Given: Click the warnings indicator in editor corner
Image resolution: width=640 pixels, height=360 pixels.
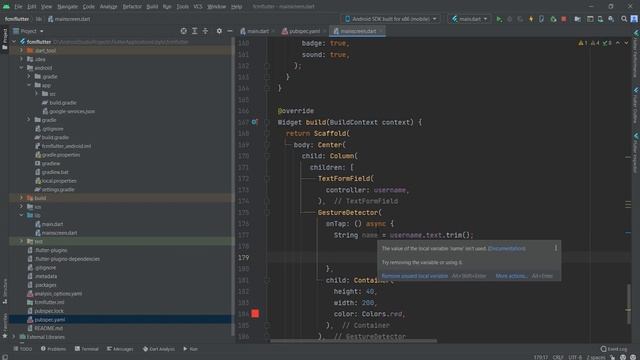Looking at the screenshot, I should pos(595,43).
